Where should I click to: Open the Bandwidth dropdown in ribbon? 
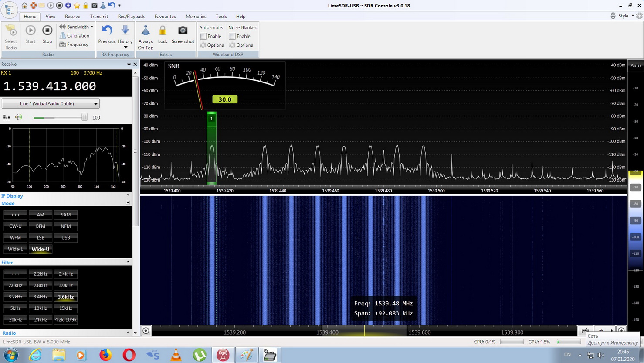[x=76, y=27]
